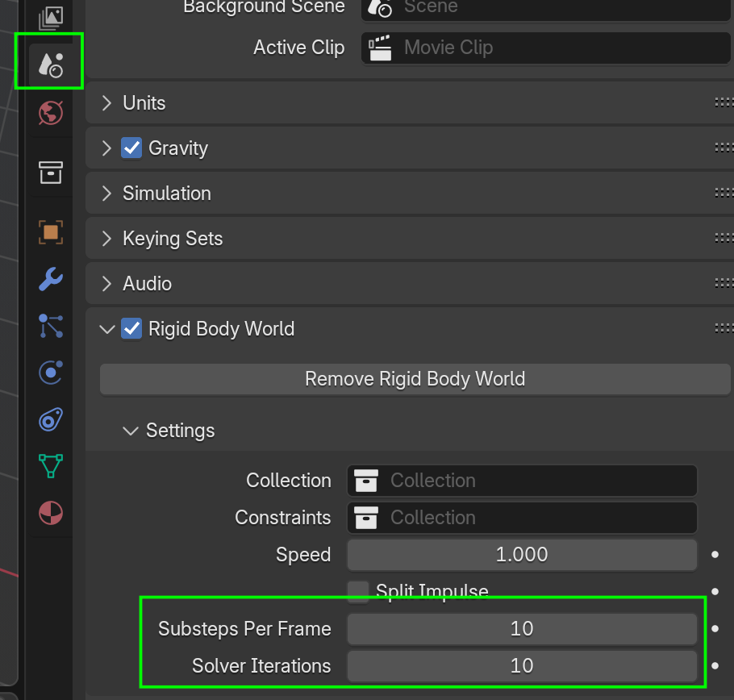Image resolution: width=734 pixels, height=700 pixels.
Task: Click the "Substeps Per Frame" label
Action: 244,628
